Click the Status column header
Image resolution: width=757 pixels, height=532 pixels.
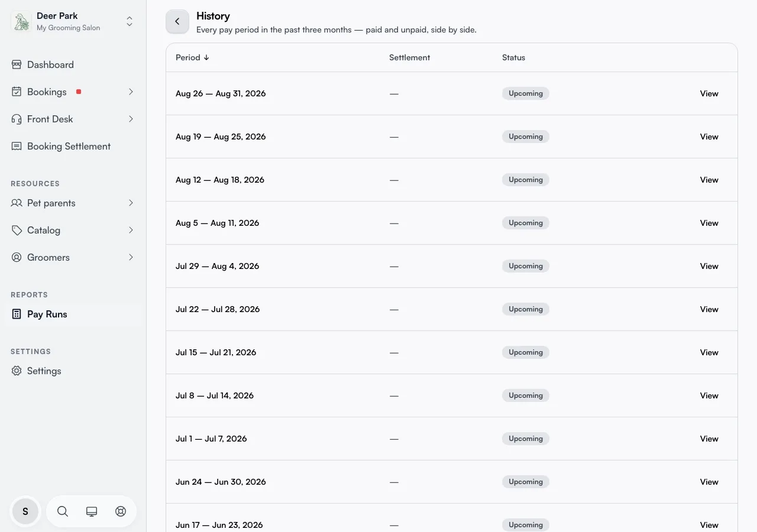tap(513, 57)
